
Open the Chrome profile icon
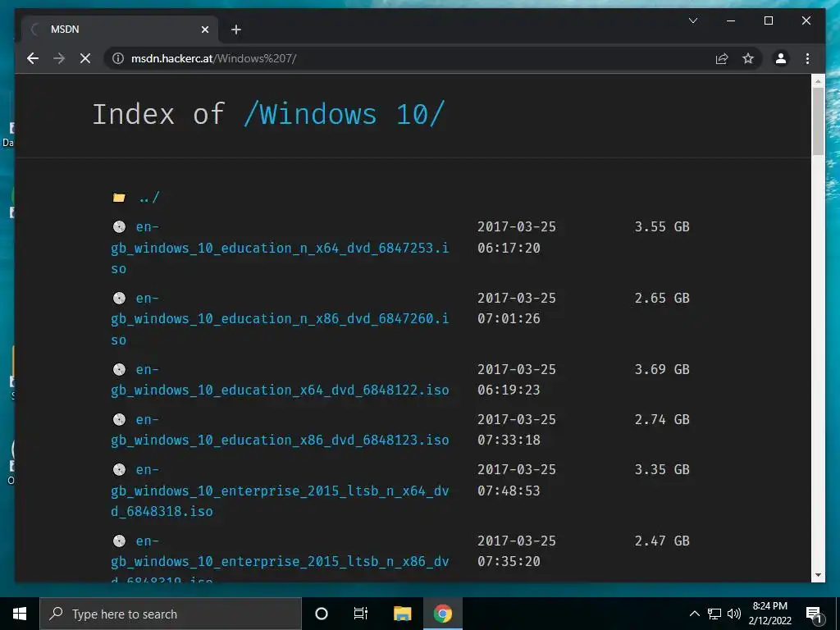coord(781,58)
